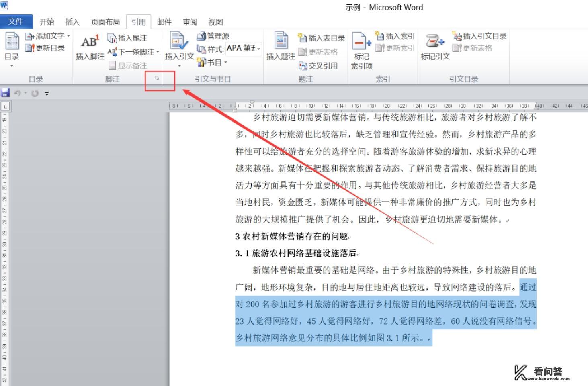
Task: Switch to the 视图 tab
Action: pos(215,22)
